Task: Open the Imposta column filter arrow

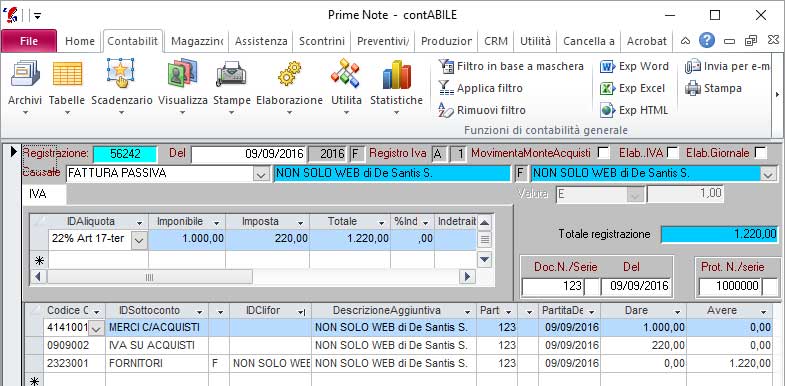Action: [x=300, y=222]
